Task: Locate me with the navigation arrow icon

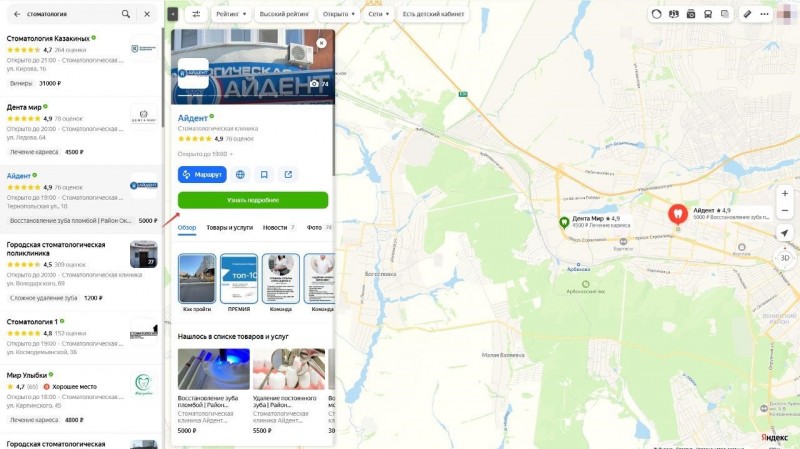Action: (x=785, y=233)
